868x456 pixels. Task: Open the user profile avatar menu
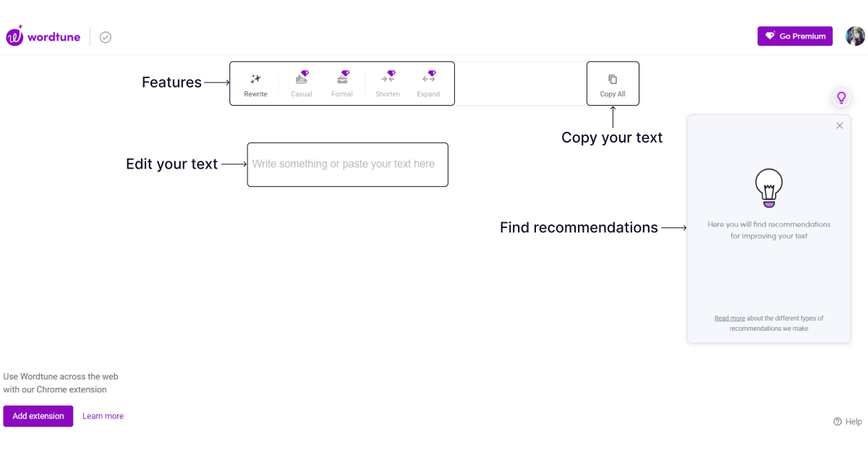pyautogui.click(x=855, y=36)
